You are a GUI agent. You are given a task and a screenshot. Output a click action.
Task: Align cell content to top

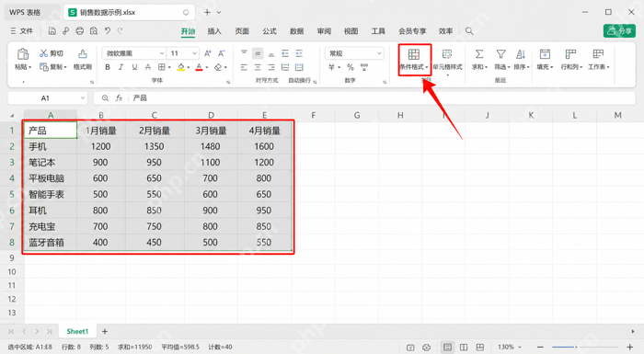pos(244,53)
